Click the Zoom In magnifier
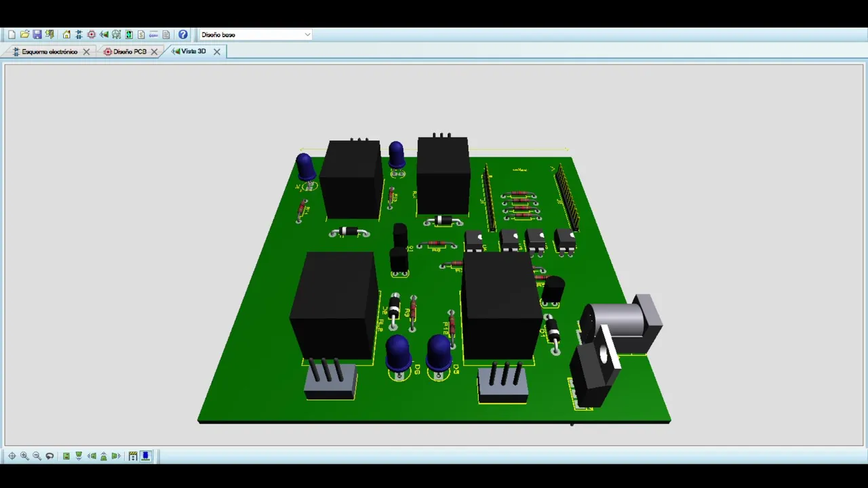 (24, 456)
